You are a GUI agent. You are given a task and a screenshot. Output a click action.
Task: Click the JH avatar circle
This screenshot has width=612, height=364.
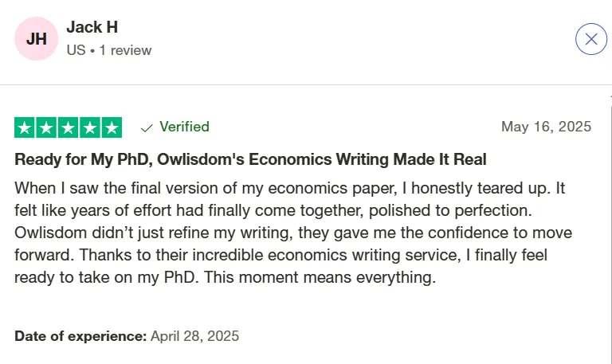(x=37, y=38)
